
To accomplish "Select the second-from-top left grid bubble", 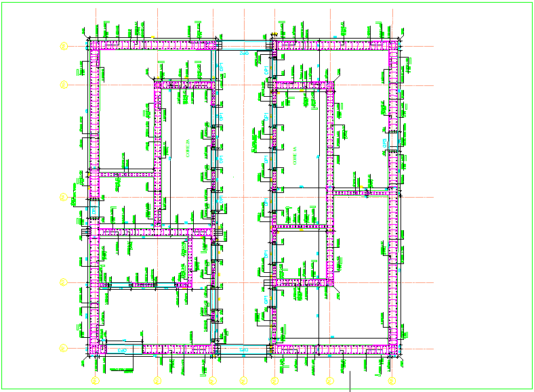I will [62, 84].
